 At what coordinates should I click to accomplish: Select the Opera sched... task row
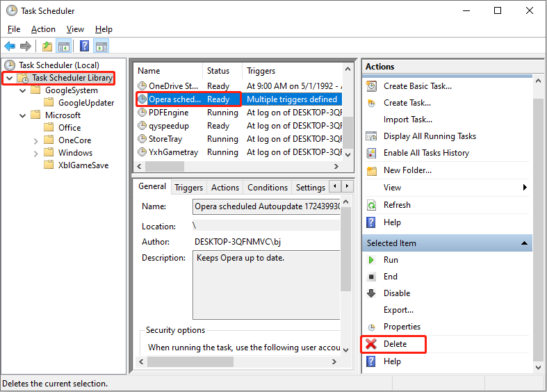pyautogui.click(x=239, y=99)
